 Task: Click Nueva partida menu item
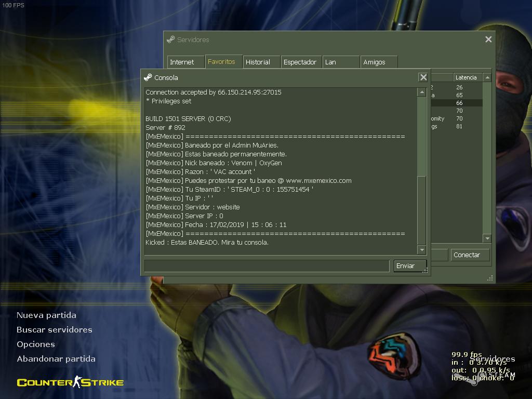point(46,315)
